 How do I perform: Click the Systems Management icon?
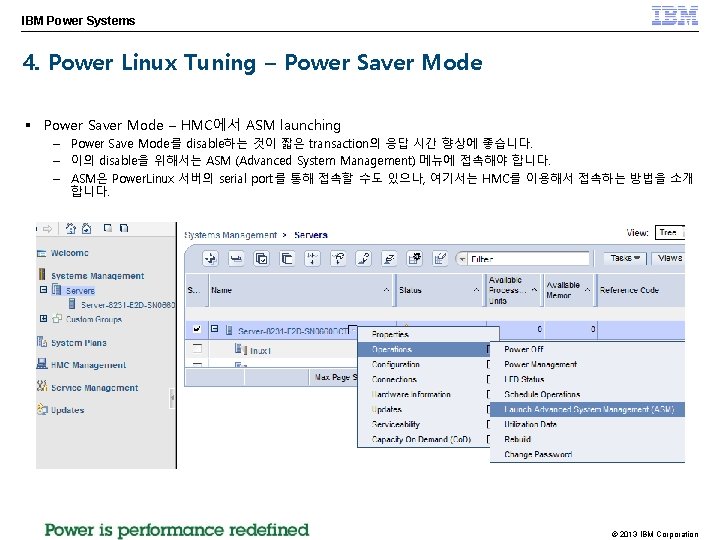click(42, 275)
